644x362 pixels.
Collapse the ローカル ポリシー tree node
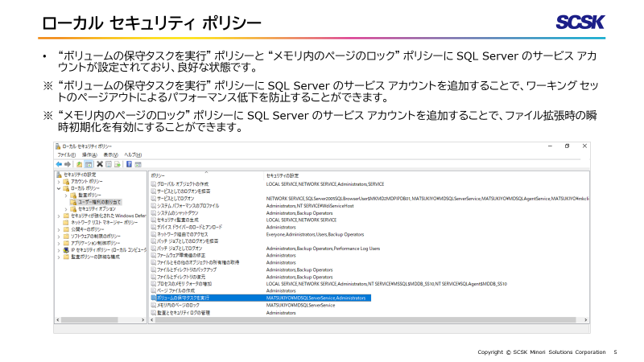(59, 188)
